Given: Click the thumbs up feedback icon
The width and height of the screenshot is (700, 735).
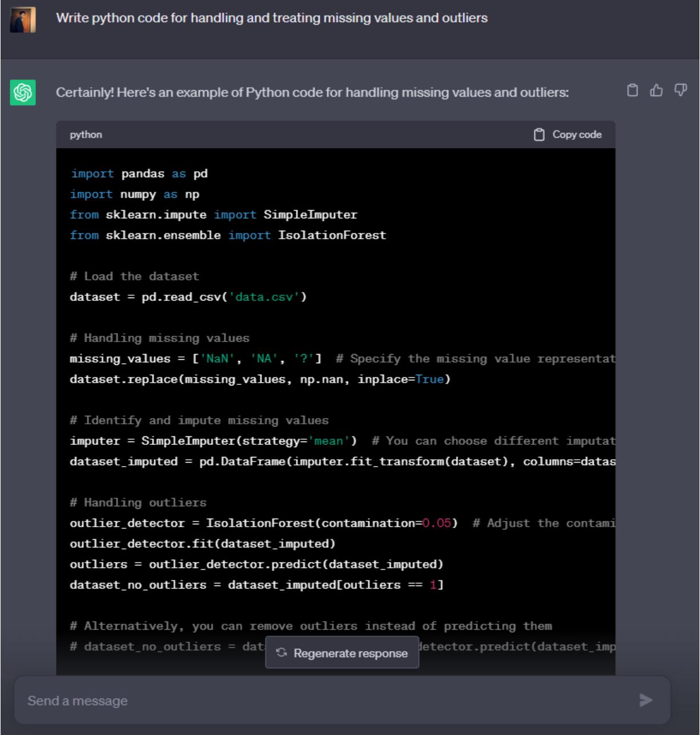Looking at the screenshot, I should (657, 90).
